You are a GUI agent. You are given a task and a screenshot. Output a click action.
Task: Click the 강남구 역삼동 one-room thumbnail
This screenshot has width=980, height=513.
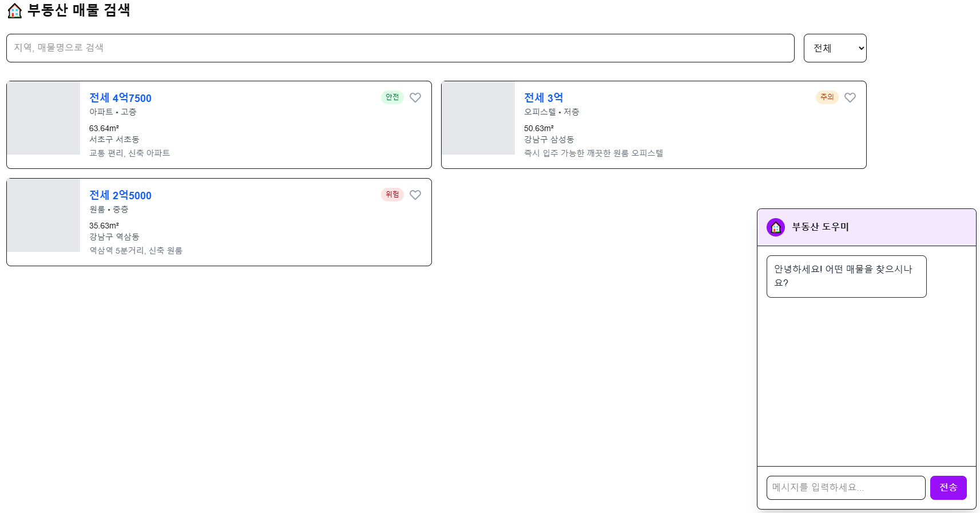43,215
